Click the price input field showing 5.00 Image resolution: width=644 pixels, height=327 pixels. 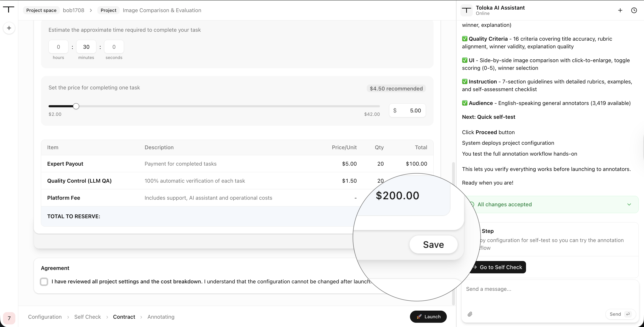coord(407,110)
